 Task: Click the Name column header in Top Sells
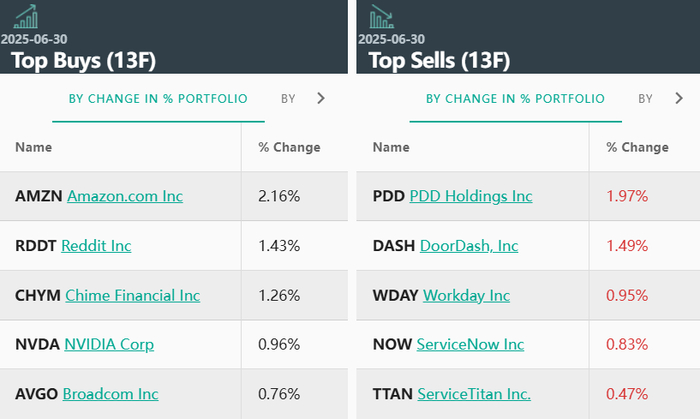click(391, 147)
